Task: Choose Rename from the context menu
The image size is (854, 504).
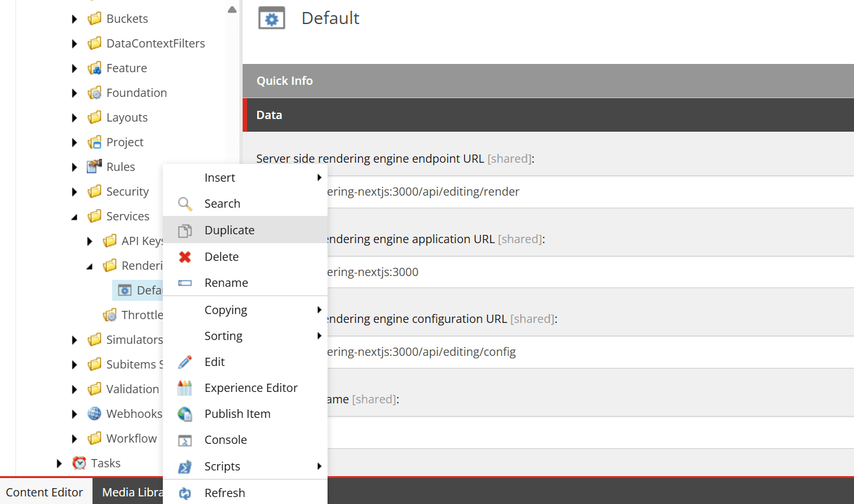Action: 226,283
